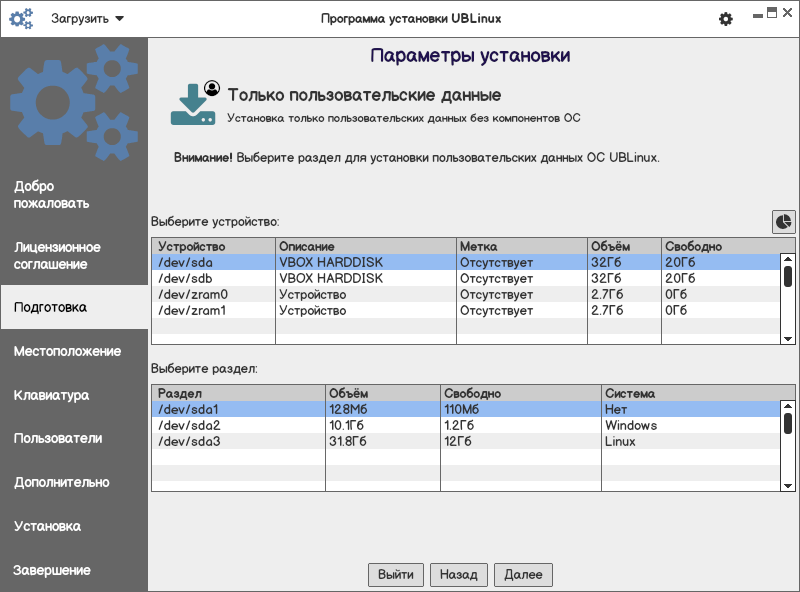
Task: Open the Загрузить dropdown menu
Action: coord(88,19)
